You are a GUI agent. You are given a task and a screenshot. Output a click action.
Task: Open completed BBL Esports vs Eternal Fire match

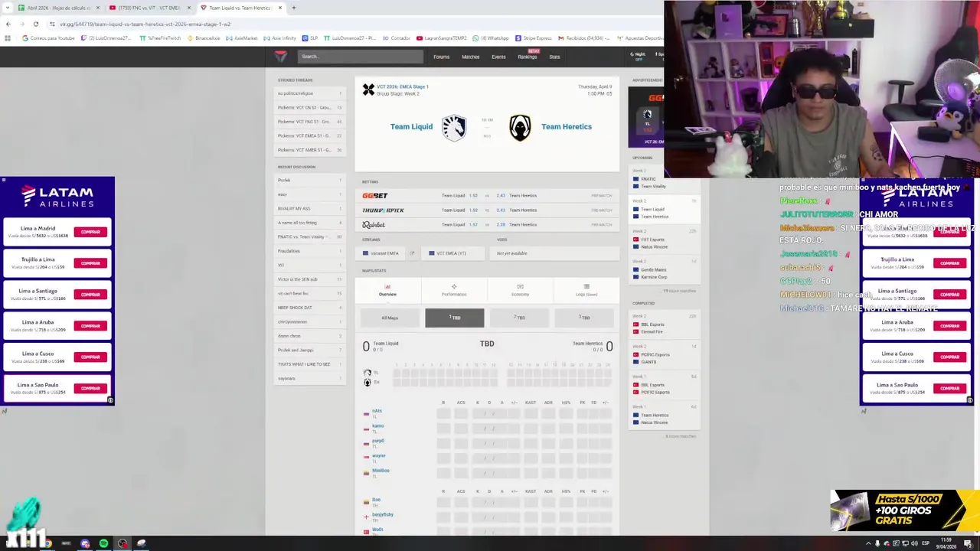[664, 324]
